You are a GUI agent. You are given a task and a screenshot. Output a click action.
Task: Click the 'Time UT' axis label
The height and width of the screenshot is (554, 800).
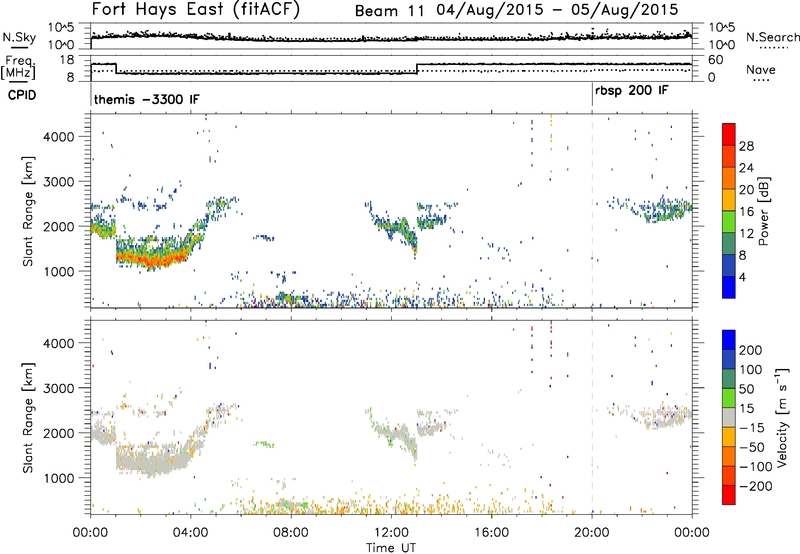tap(391, 548)
